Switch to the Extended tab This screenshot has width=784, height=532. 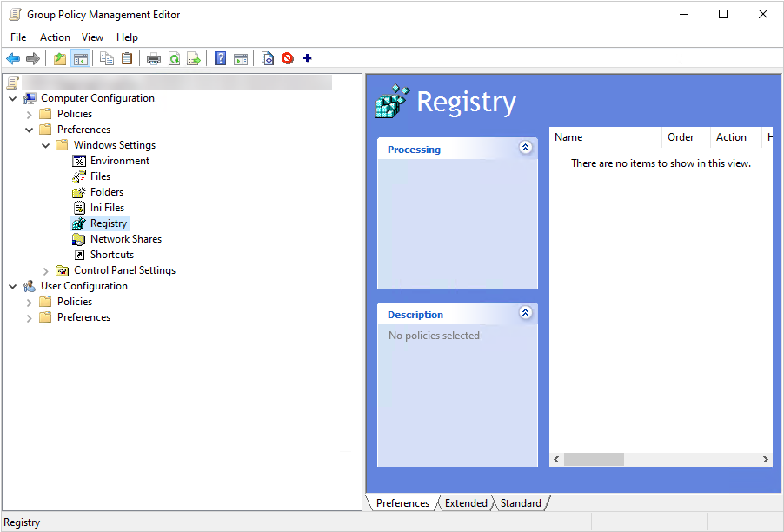coord(466,502)
